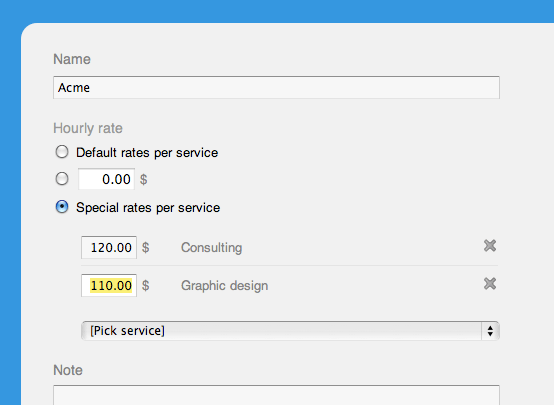Select Special rates per service option
Image resolution: width=554 pixels, height=405 pixels.
tap(62, 207)
